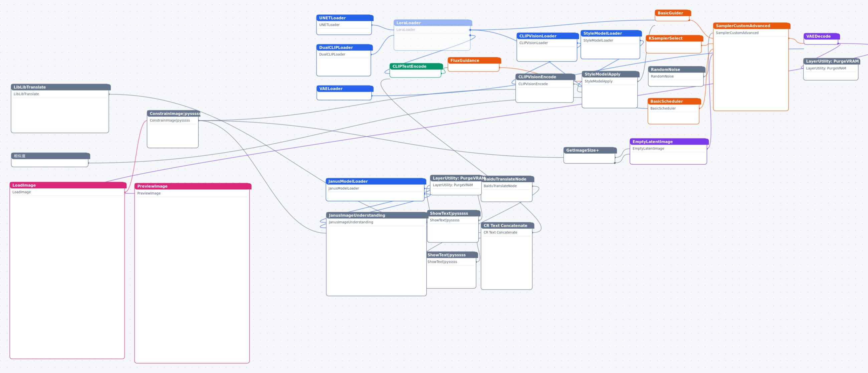Click the LoadImage label inside the node body
The height and width of the screenshot is (373, 868).
click(x=22, y=192)
